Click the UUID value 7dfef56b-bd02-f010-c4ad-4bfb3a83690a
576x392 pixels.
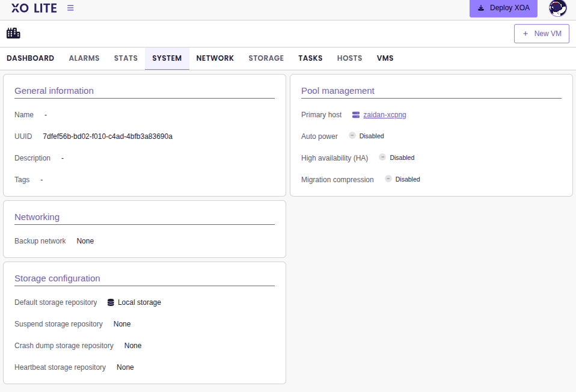tap(108, 136)
